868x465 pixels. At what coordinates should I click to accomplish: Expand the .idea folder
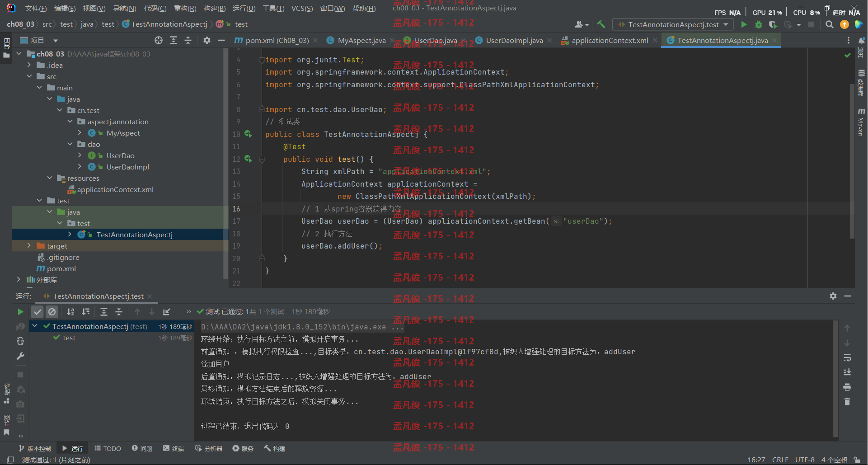click(29, 65)
